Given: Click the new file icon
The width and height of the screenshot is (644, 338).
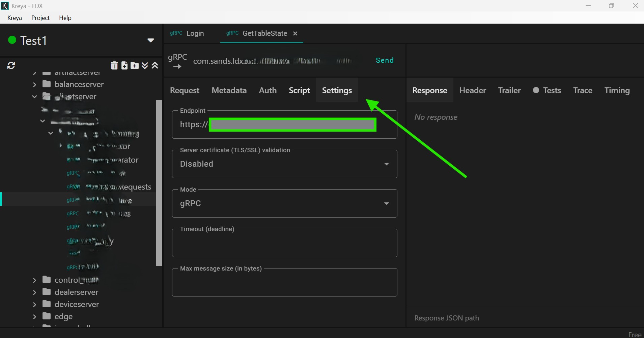Looking at the screenshot, I should [124, 65].
